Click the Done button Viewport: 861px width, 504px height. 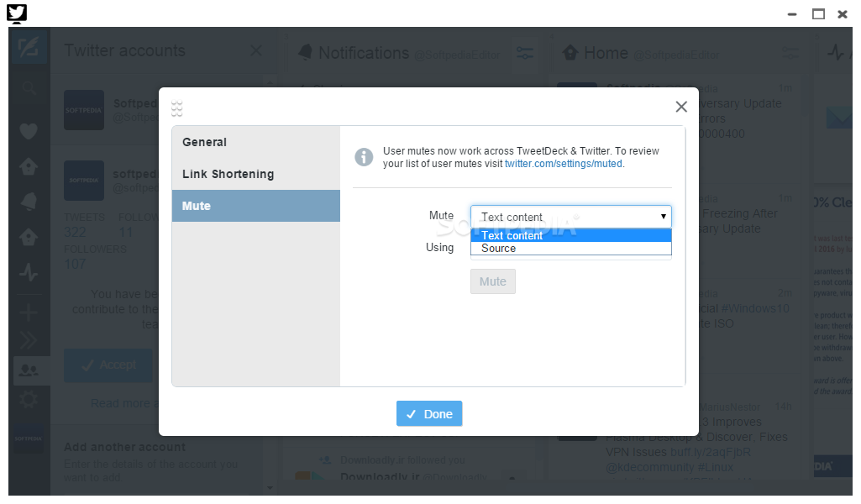click(429, 413)
